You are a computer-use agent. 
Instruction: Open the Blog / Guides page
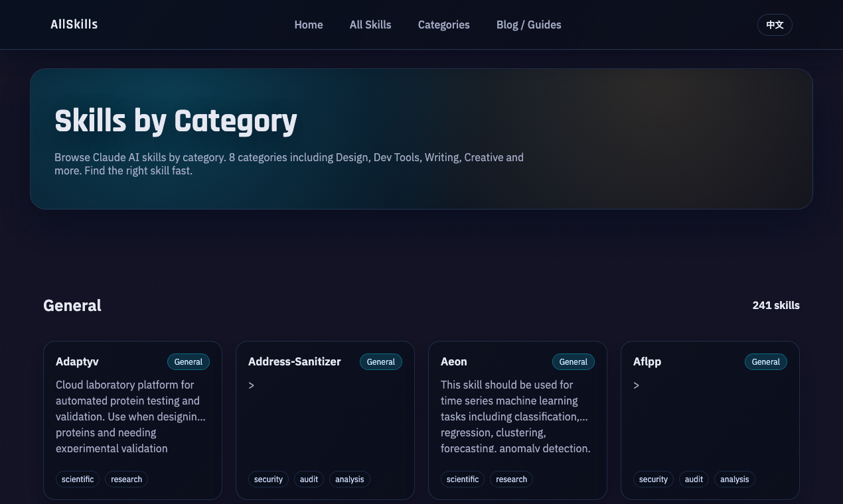click(x=528, y=25)
